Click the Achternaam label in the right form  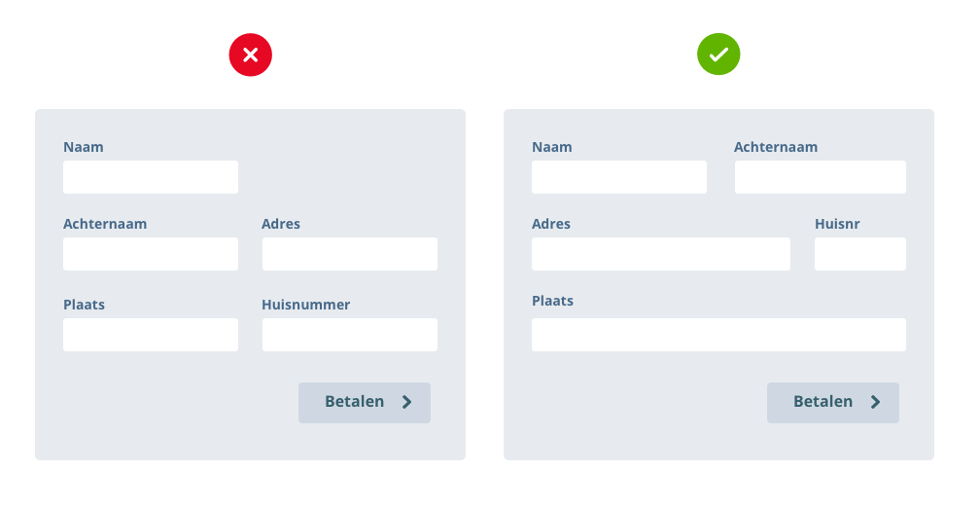pos(776,147)
